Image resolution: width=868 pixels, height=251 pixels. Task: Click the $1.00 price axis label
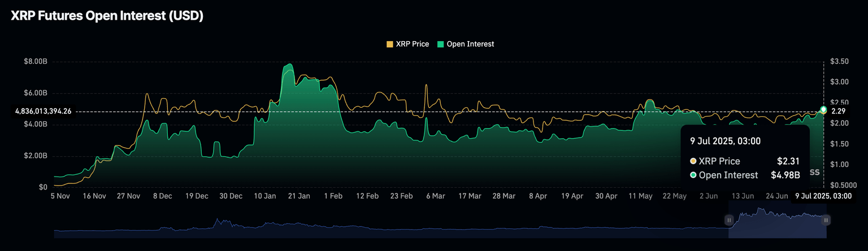tap(840, 165)
